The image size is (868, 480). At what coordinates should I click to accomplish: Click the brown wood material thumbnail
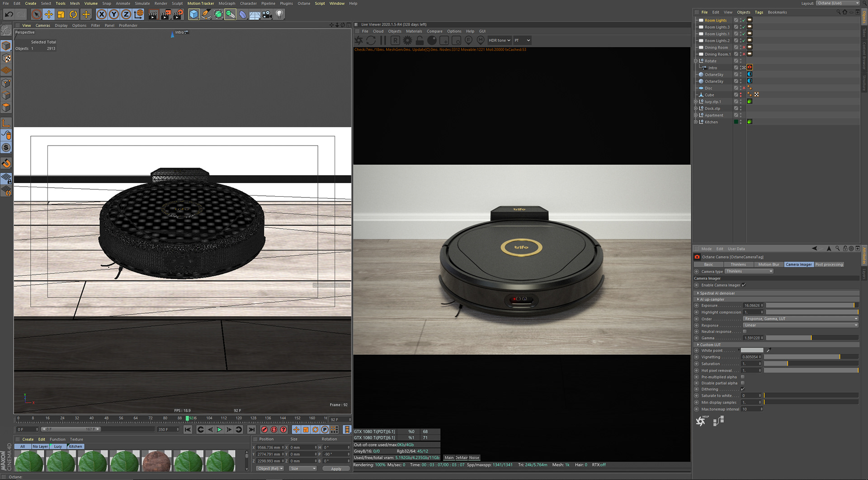(x=156, y=461)
